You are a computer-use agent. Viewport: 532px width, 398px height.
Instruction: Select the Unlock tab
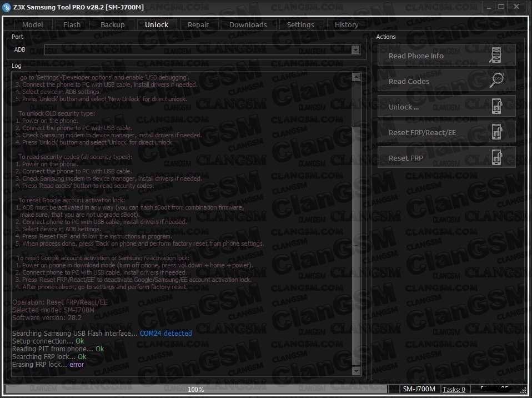[157, 25]
